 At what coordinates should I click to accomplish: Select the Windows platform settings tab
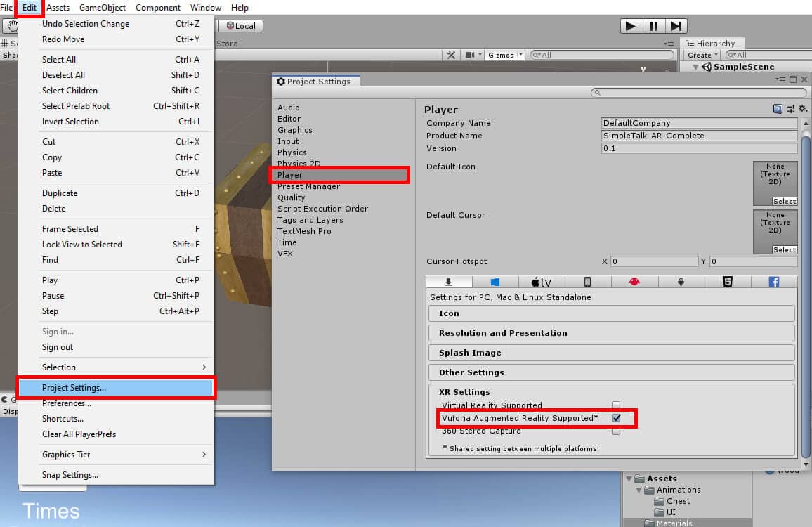495,282
